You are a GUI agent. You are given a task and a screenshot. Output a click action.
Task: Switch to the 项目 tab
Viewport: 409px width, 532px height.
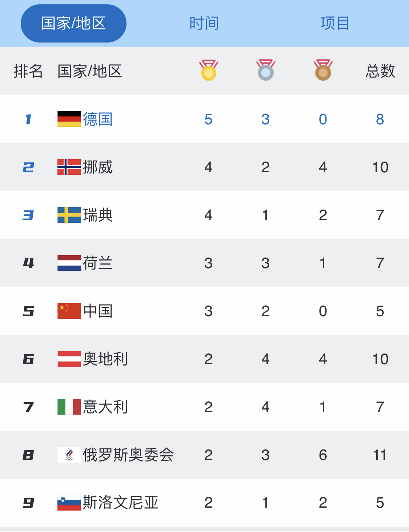point(334,24)
